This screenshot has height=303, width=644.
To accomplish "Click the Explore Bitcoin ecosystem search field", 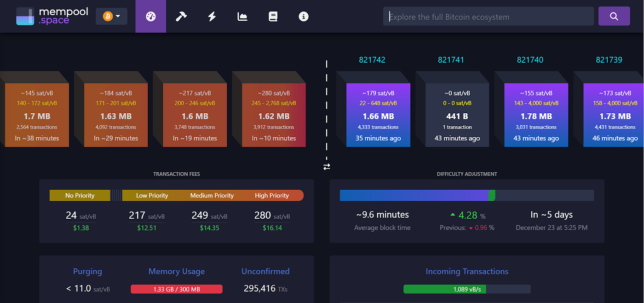I will tap(489, 16).
